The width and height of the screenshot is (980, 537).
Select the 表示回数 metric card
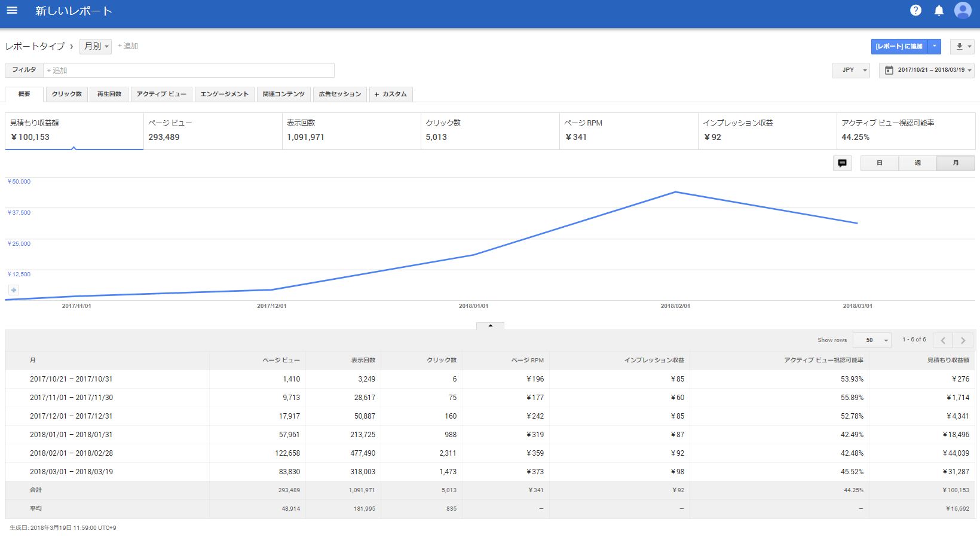click(352, 131)
